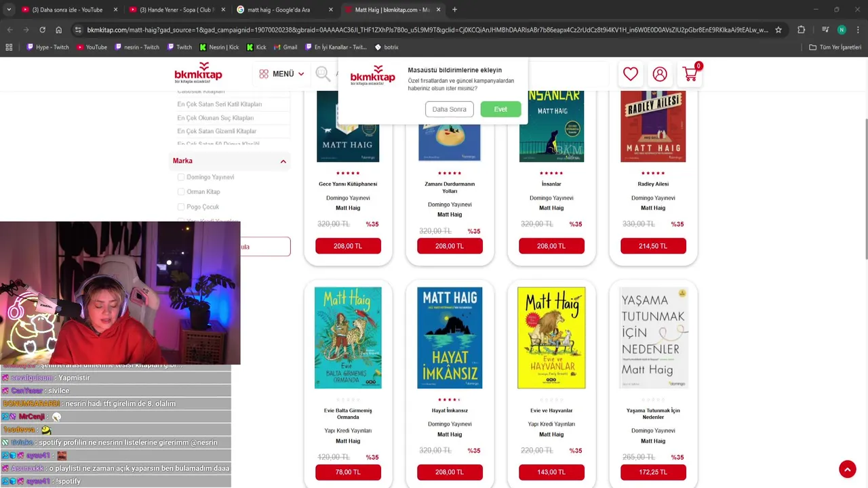This screenshot has height=488, width=868.
Task: Open the Evie Balta Girmemiş Ormanda cover
Action: click(348, 338)
